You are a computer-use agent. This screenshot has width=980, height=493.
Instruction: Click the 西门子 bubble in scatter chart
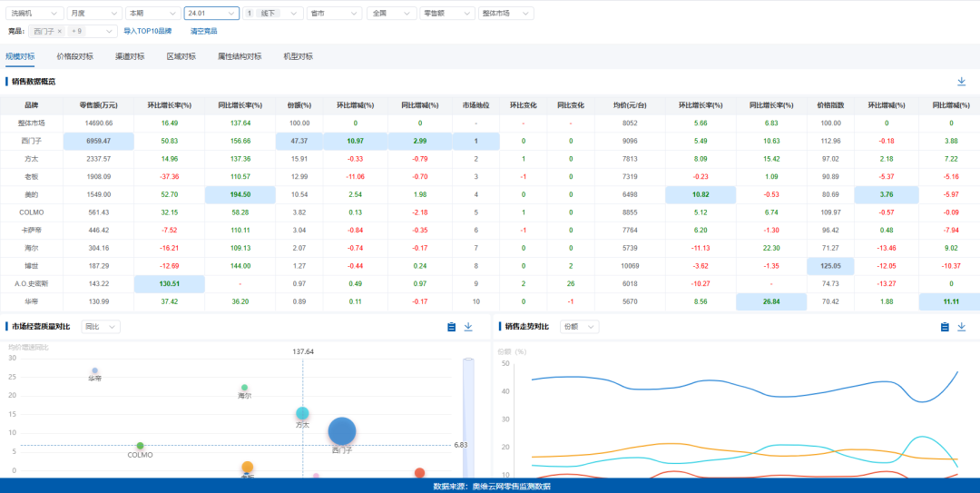(x=341, y=432)
